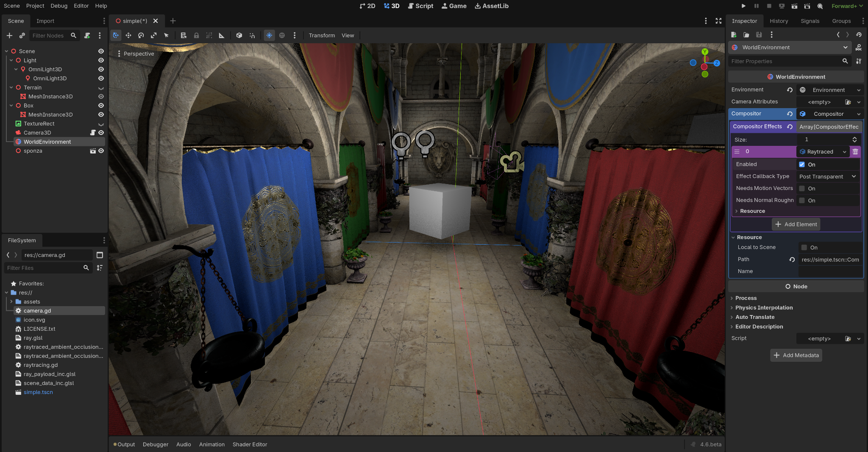Image resolution: width=868 pixels, height=452 pixels.
Task: Open the Forward+ renderer dropdown
Action: coord(847,6)
